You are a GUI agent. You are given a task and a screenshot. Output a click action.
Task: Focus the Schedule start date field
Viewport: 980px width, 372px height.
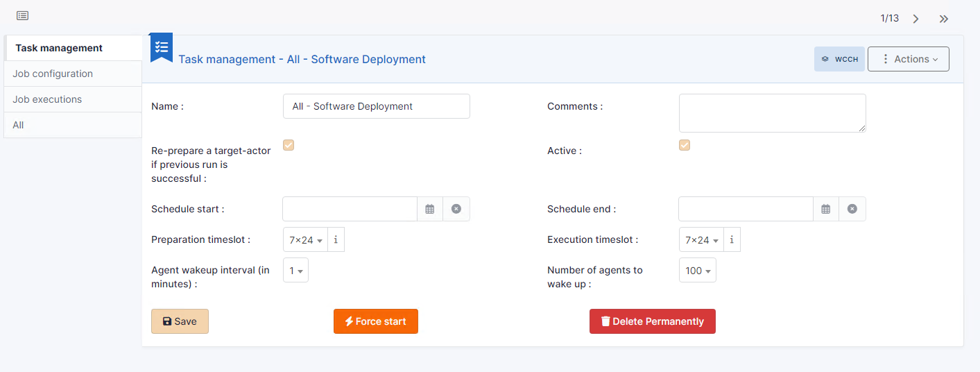tap(350, 209)
